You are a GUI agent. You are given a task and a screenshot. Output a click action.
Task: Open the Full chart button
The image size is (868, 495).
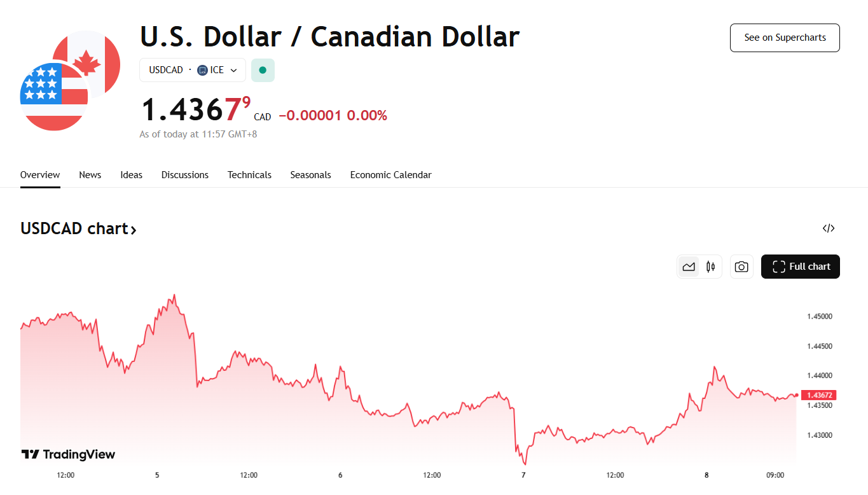click(x=800, y=267)
